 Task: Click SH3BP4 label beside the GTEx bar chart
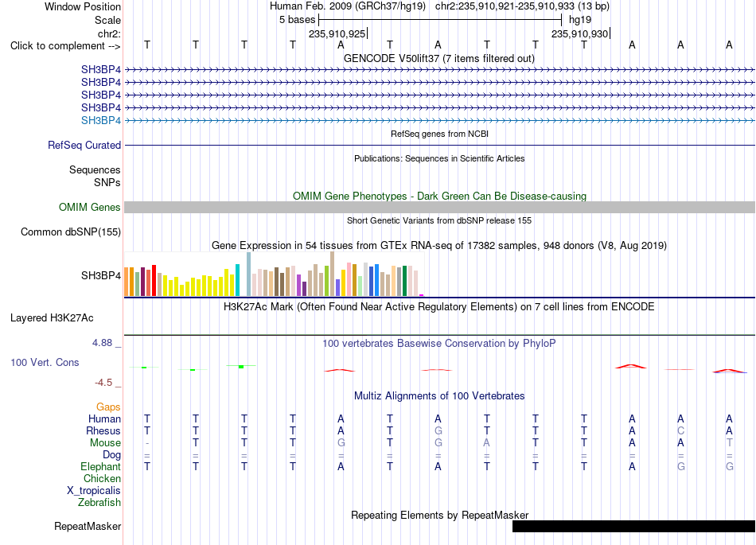[x=101, y=275]
